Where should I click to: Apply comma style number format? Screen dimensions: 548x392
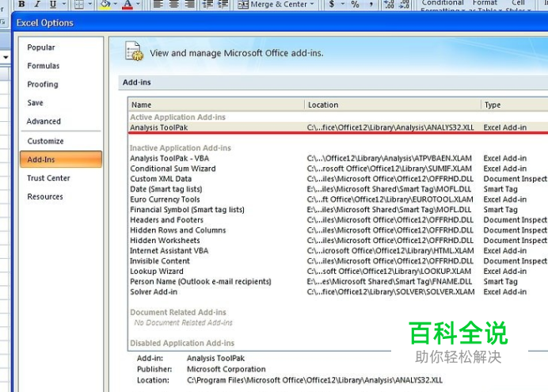[371, 4]
